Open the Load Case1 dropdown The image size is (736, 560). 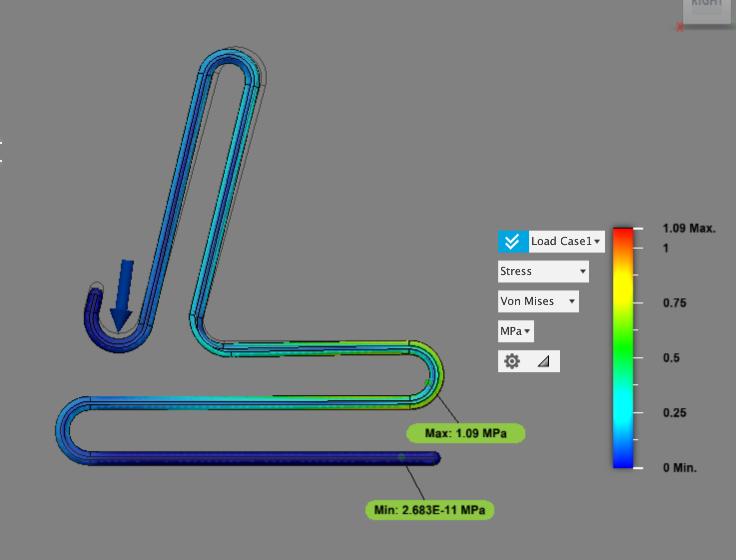coord(567,242)
